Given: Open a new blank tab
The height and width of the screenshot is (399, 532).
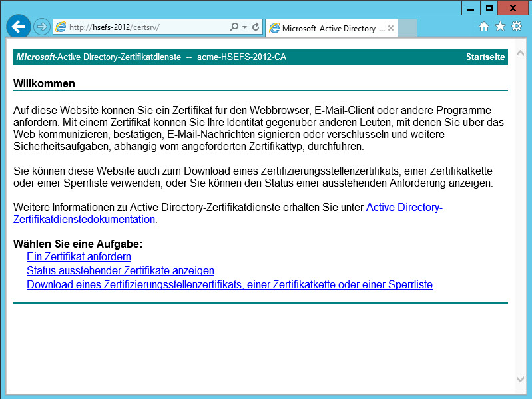Looking at the screenshot, I should point(407,28).
